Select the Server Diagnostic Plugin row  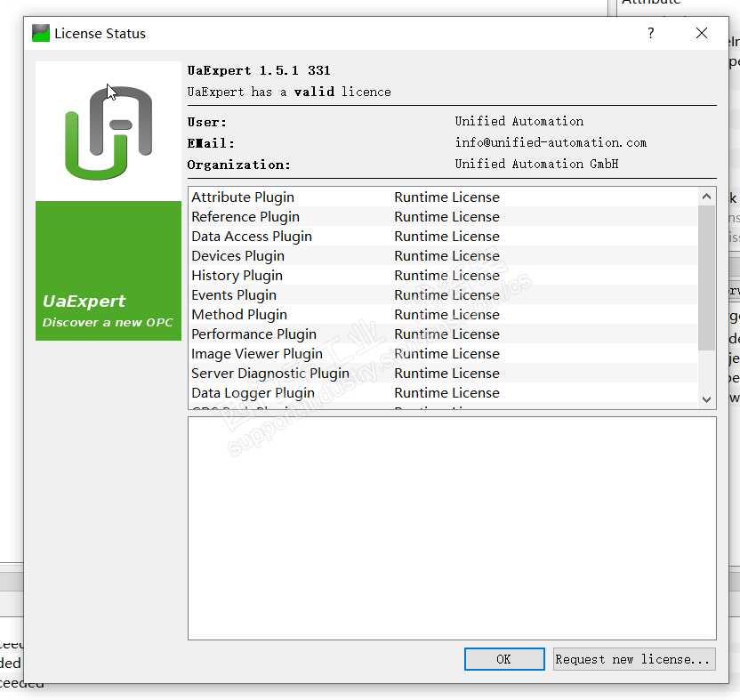443,374
